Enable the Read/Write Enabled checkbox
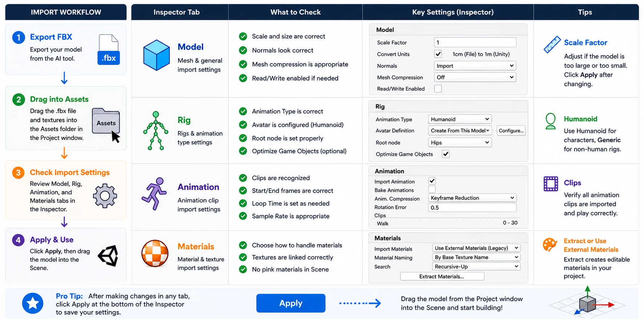 point(438,89)
